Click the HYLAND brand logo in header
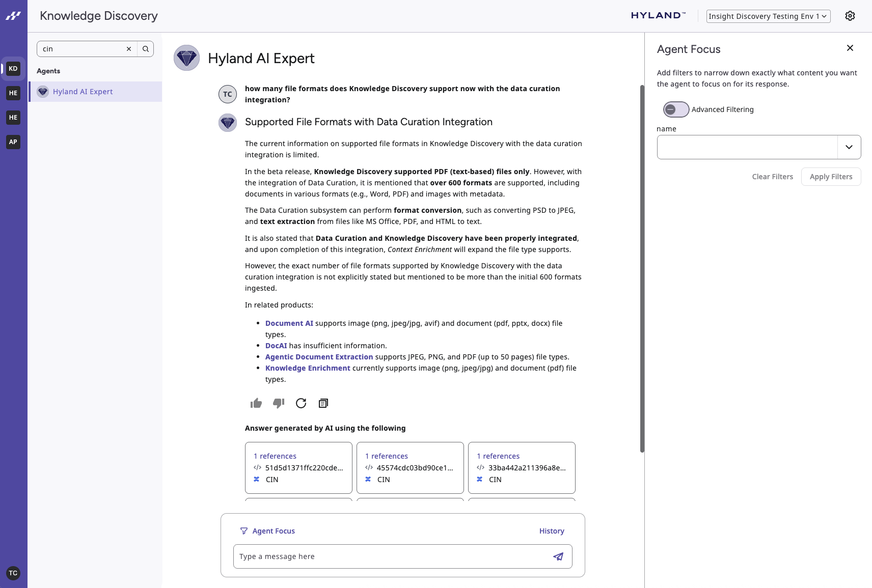The height and width of the screenshot is (588, 872). 658,16
